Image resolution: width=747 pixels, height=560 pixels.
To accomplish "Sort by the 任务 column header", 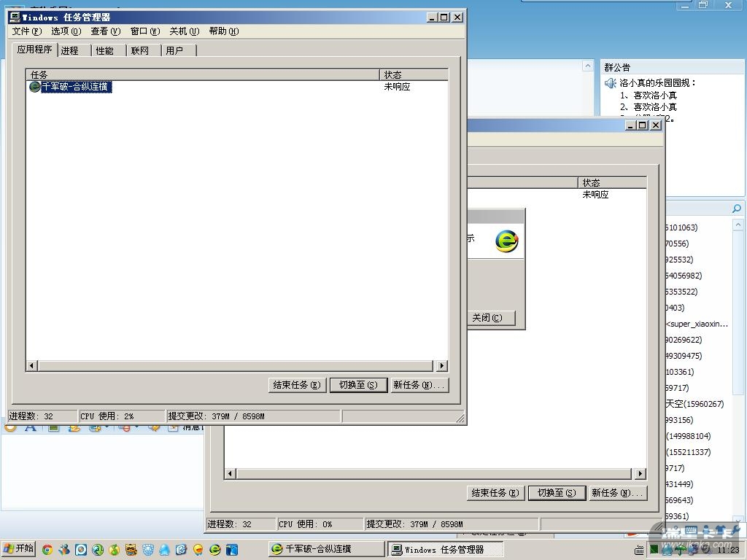I will pyautogui.click(x=203, y=75).
